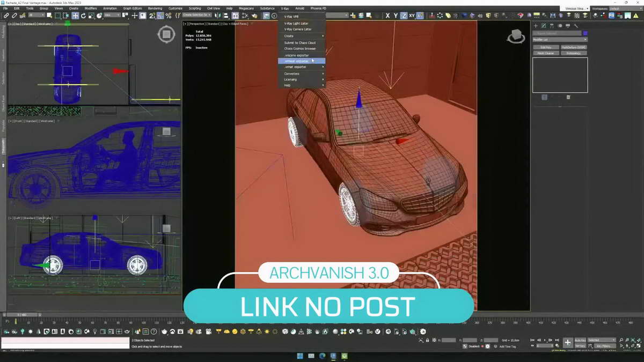Viewport: 644px width, 362px height.
Task: Click the remove modifier trash icon
Action: (568, 97)
